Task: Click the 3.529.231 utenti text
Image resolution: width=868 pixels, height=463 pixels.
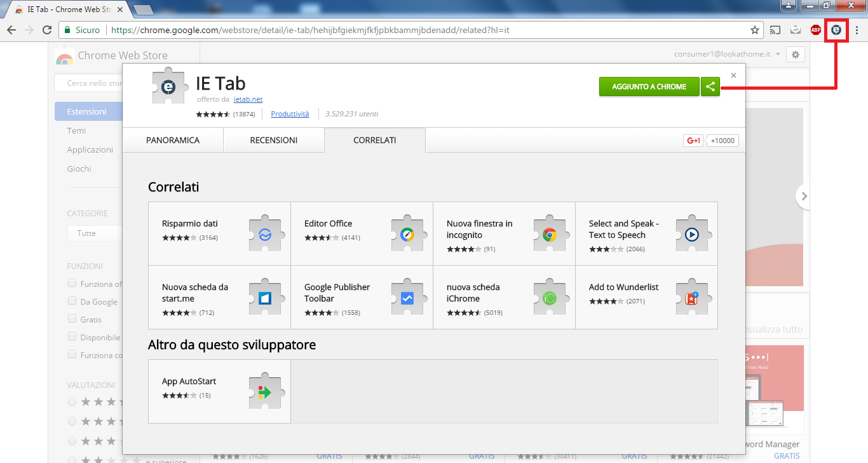Action: pos(351,114)
